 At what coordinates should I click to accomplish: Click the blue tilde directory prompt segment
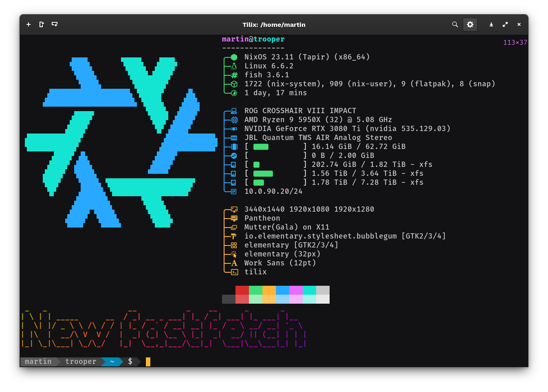pyautogui.click(x=112, y=361)
